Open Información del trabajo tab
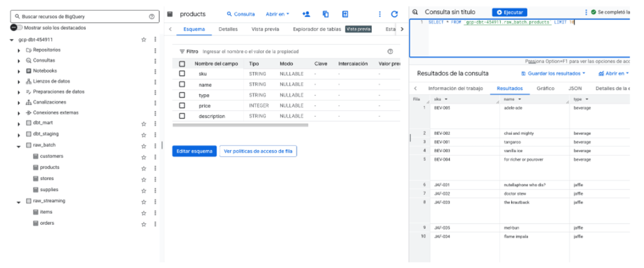 tap(455, 88)
